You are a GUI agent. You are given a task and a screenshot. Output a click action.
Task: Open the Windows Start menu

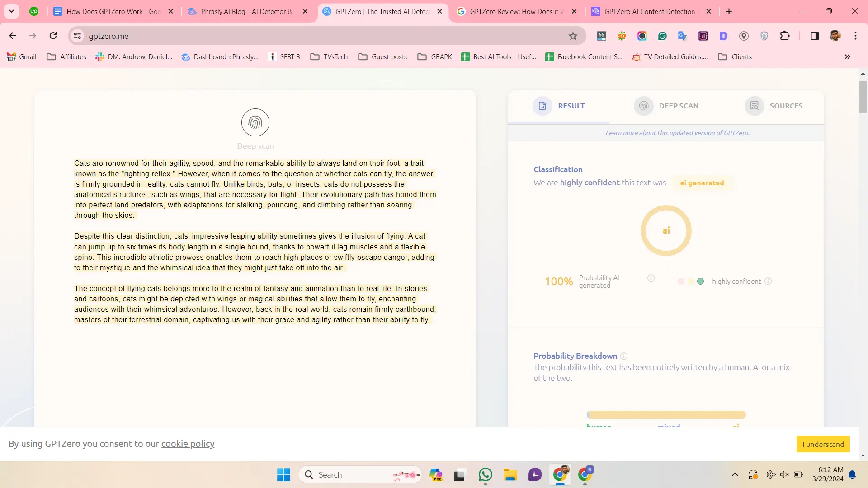point(283,475)
